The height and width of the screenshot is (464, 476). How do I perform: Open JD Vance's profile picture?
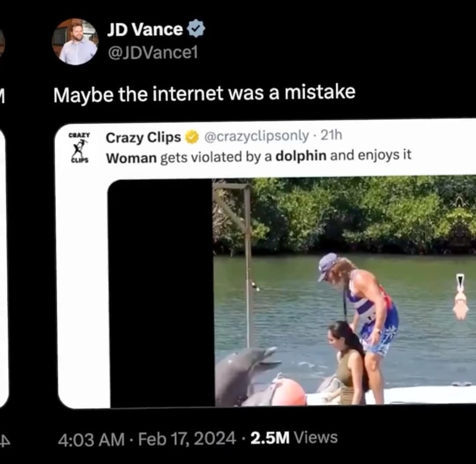[x=75, y=42]
